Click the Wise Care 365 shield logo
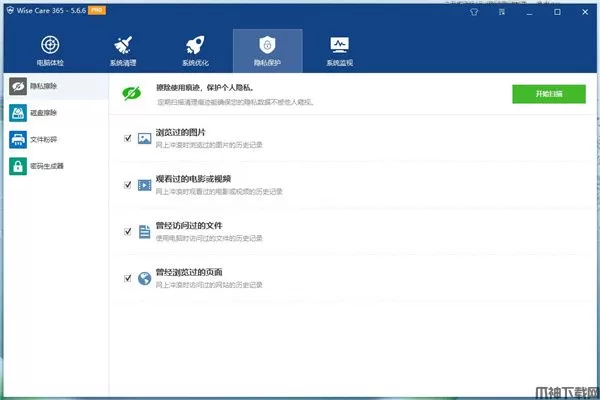Image resolution: width=600 pixels, height=400 pixels. tap(10, 10)
